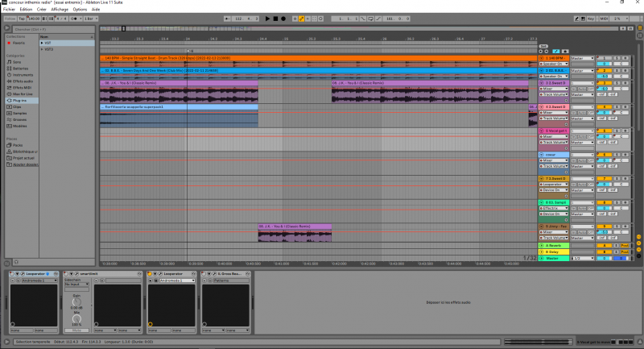
Task: Click the Arrangement Record button
Action: (x=283, y=18)
